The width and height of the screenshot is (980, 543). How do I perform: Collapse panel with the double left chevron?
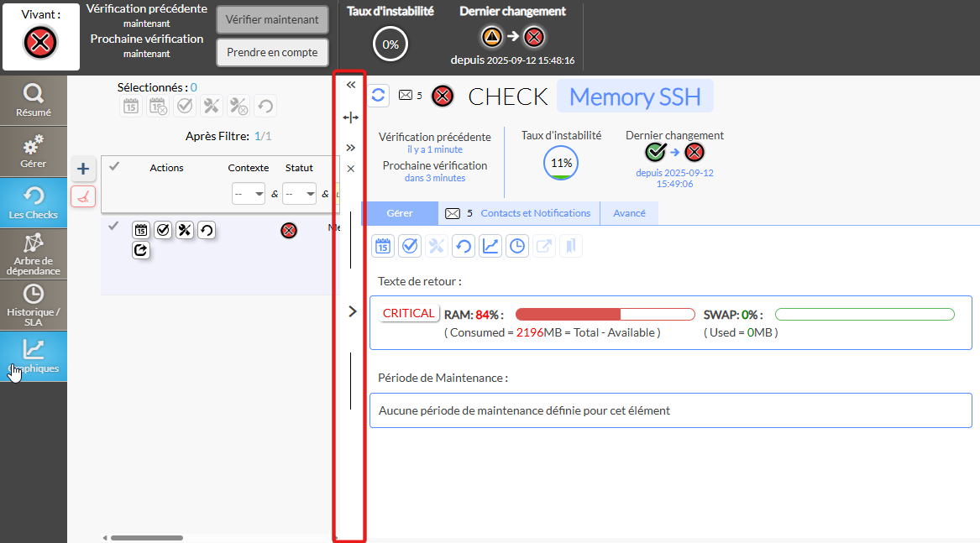(x=351, y=85)
